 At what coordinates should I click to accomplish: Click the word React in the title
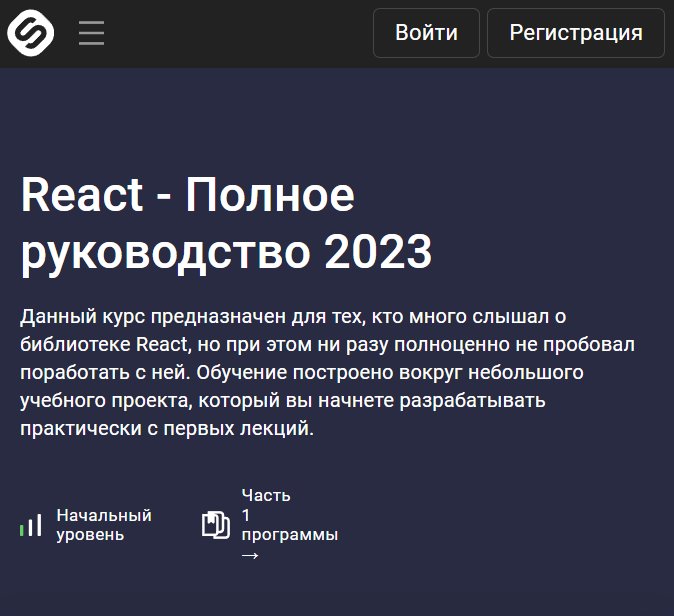pyautogui.click(x=82, y=195)
